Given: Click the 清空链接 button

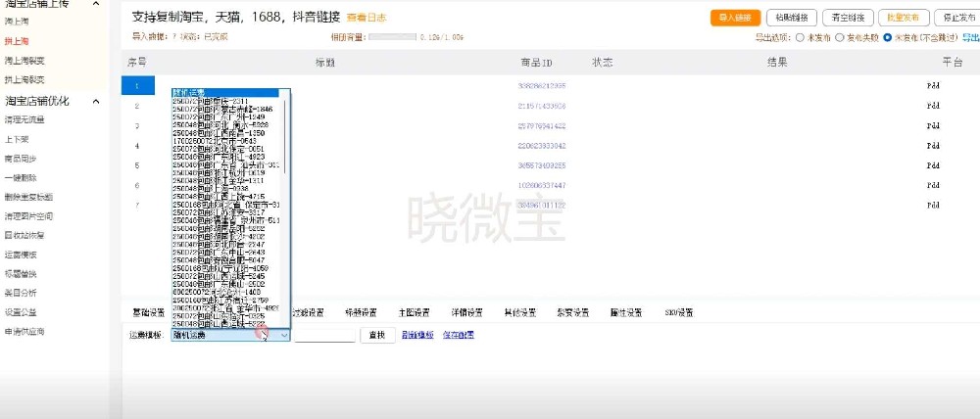Looking at the screenshot, I should click(848, 18).
